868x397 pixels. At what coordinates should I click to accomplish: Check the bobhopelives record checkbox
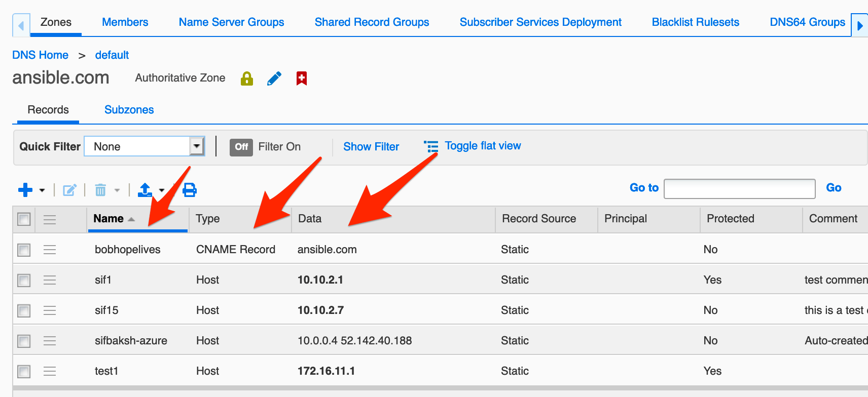(x=24, y=250)
